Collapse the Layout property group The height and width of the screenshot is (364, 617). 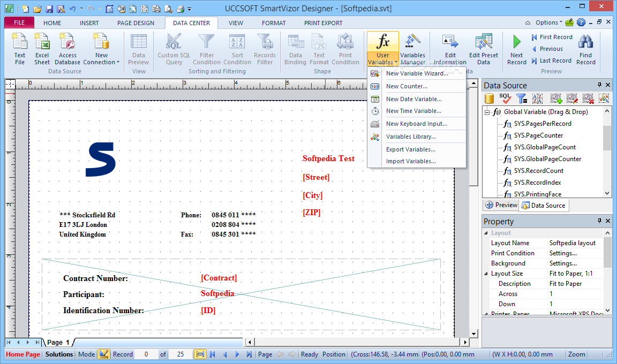coord(486,233)
